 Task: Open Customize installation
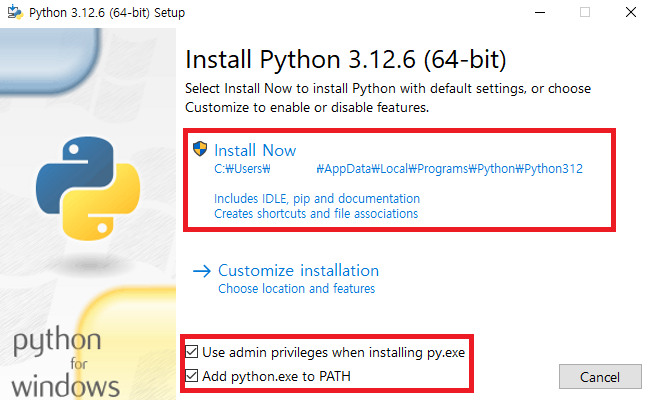(x=298, y=271)
